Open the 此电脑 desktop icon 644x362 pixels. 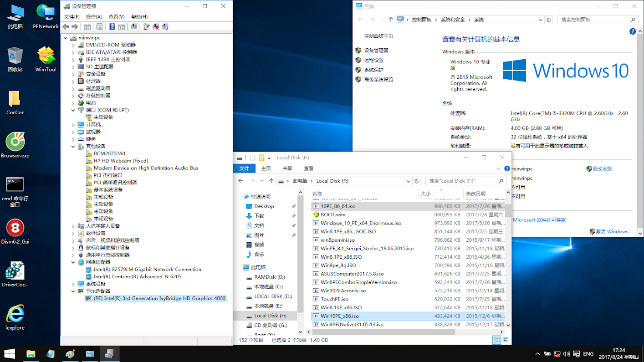[x=15, y=17]
